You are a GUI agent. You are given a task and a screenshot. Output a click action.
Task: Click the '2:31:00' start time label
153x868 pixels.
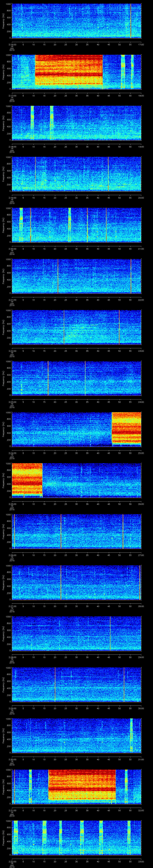click(12, 810)
